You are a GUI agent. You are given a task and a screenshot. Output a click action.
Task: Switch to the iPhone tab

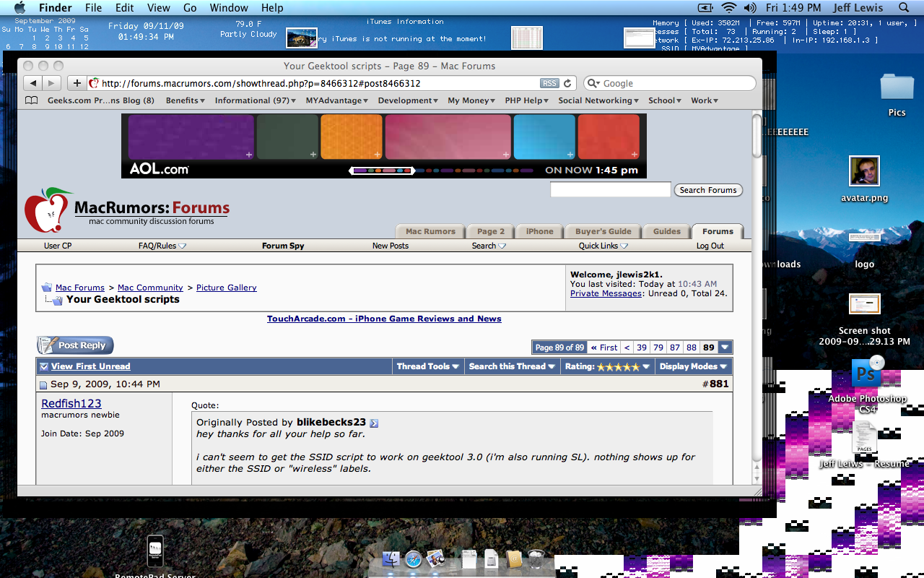[539, 231]
